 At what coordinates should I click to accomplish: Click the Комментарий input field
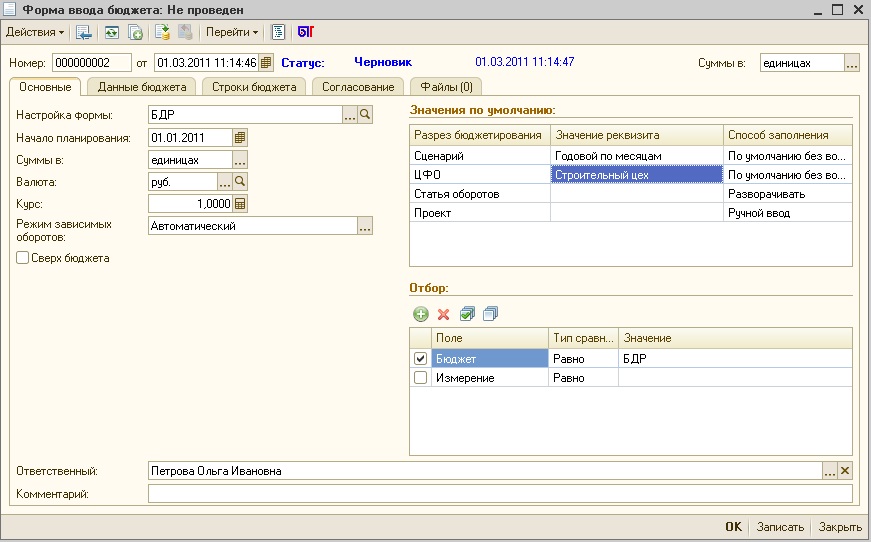(500, 493)
